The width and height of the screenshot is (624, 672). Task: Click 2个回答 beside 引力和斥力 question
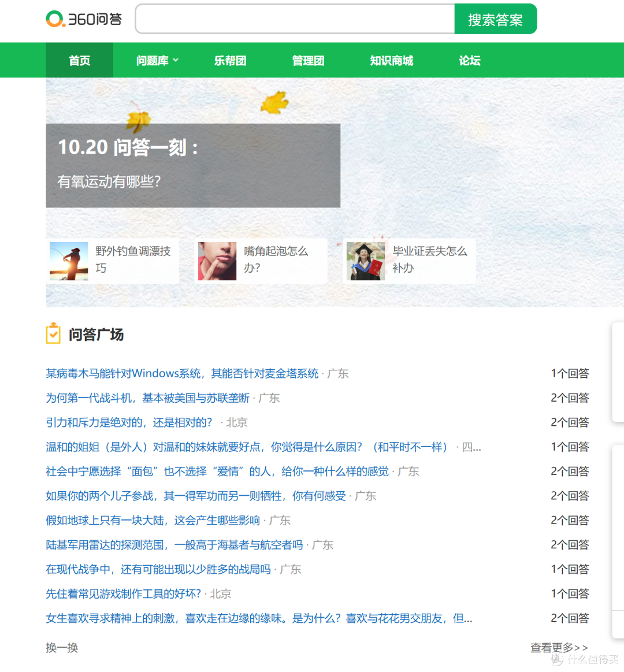coord(570,422)
